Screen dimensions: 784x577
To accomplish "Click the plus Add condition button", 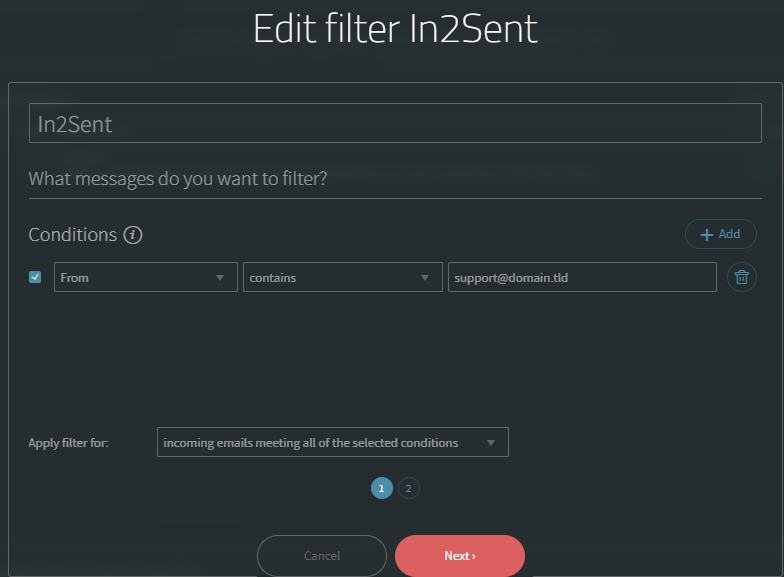I will pyautogui.click(x=720, y=234).
